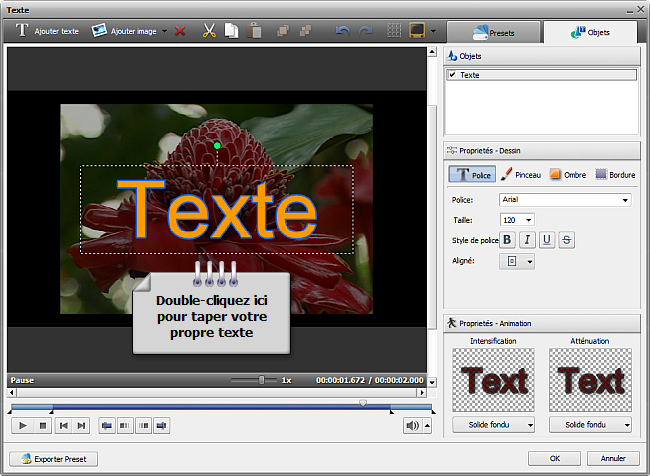Show the grid using grid icon

pos(395,31)
